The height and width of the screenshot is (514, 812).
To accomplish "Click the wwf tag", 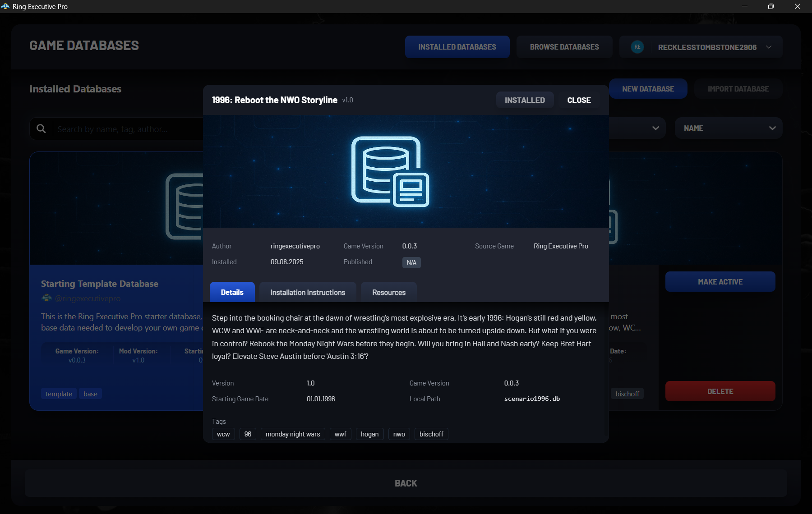I will (341, 434).
